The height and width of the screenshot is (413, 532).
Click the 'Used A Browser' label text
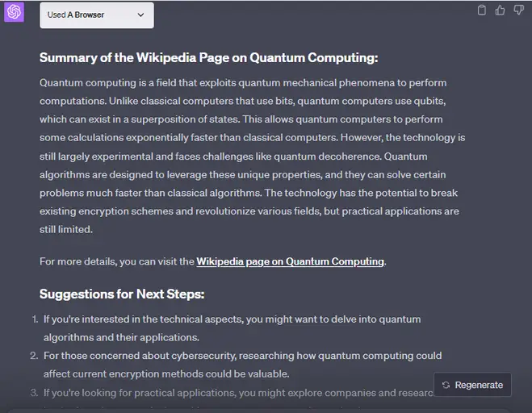point(76,15)
